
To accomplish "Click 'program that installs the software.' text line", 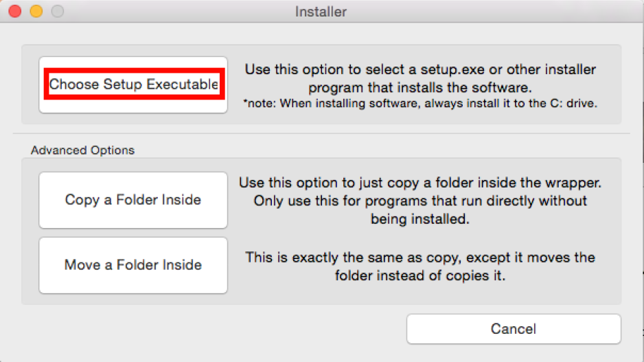I will 420,87.
